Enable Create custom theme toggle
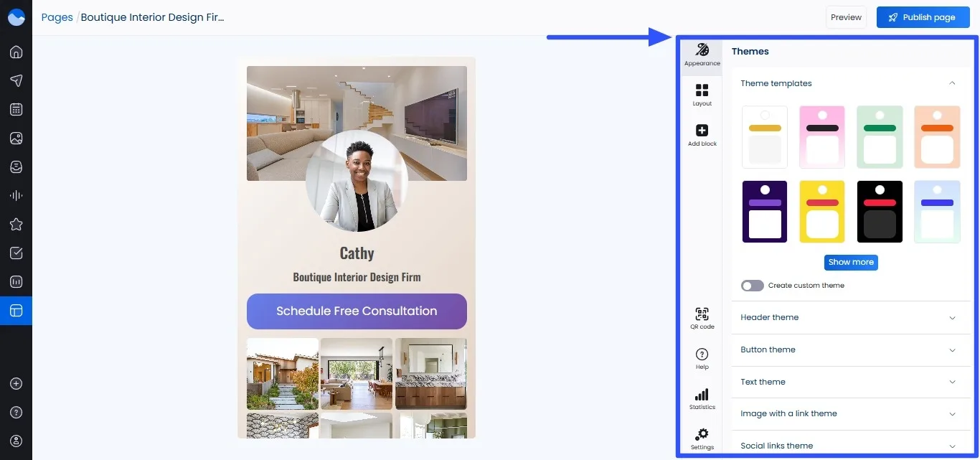Image resolution: width=980 pixels, height=460 pixels. pos(752,286)
